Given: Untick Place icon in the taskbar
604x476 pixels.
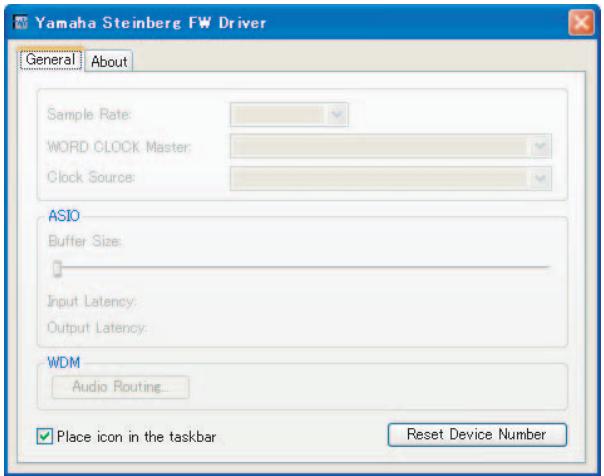Looking at the screenshot, I should [45, 436].
